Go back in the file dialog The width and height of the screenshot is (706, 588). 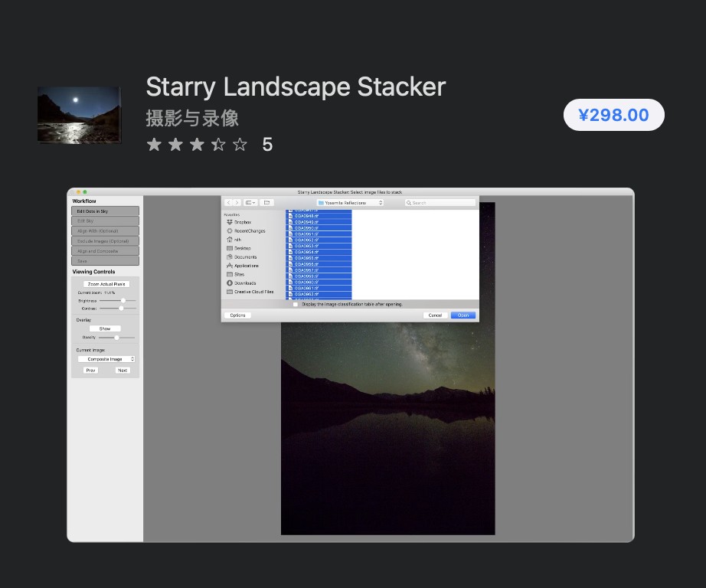(229, 203)
